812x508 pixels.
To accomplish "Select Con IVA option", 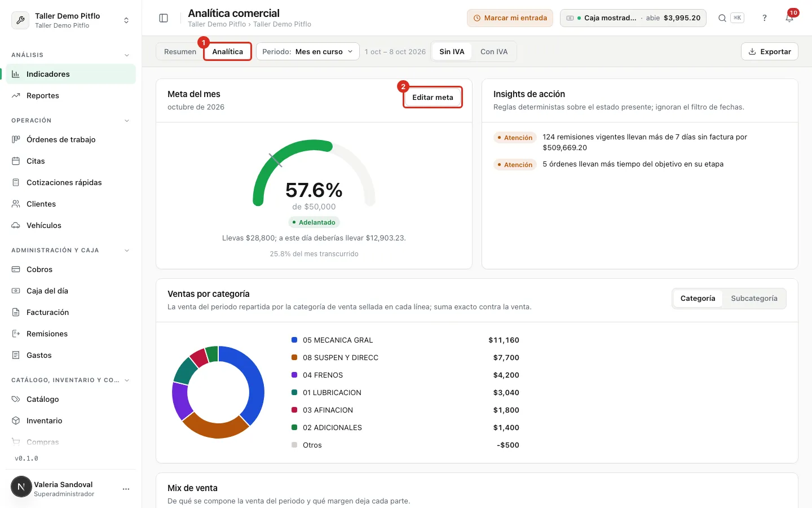I will [x=494, y=51].
